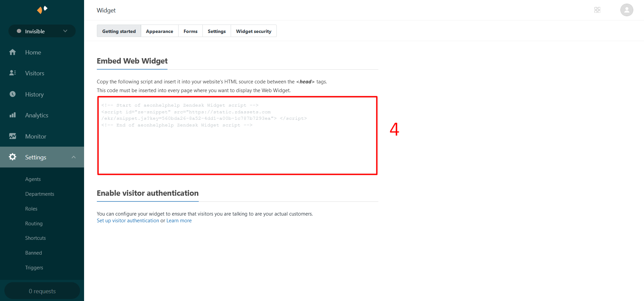Open the Invisible status dropdown

[42, 31]
